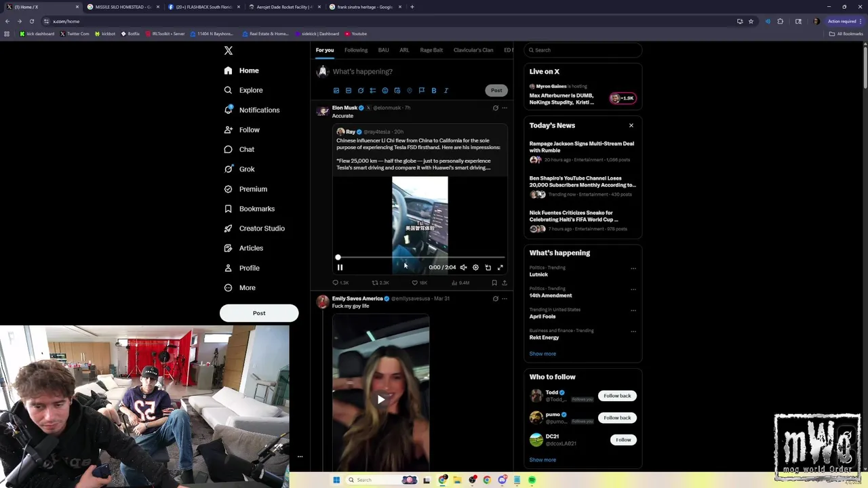Enter fullscreen on the Tesla video
The image size is (868, 488).
pyautogui.click(x=500, y=268)
